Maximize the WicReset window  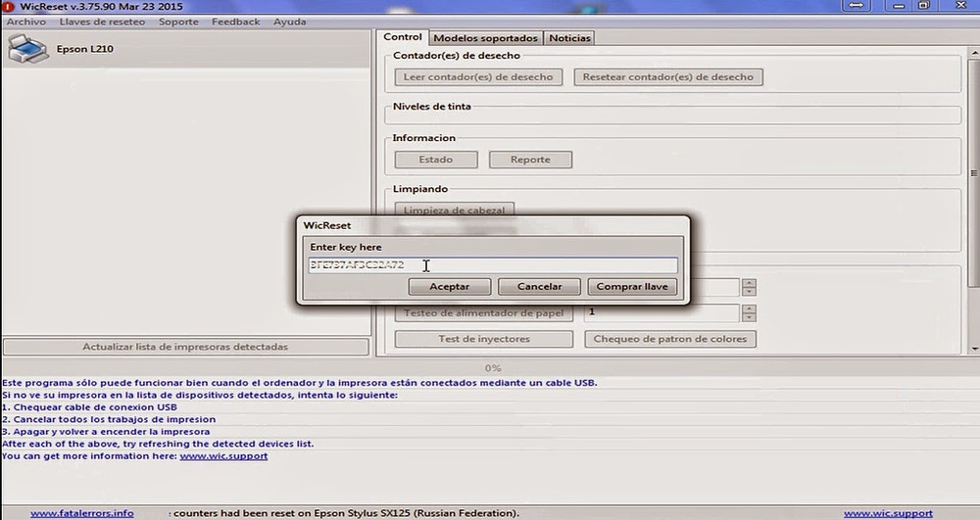924,6
